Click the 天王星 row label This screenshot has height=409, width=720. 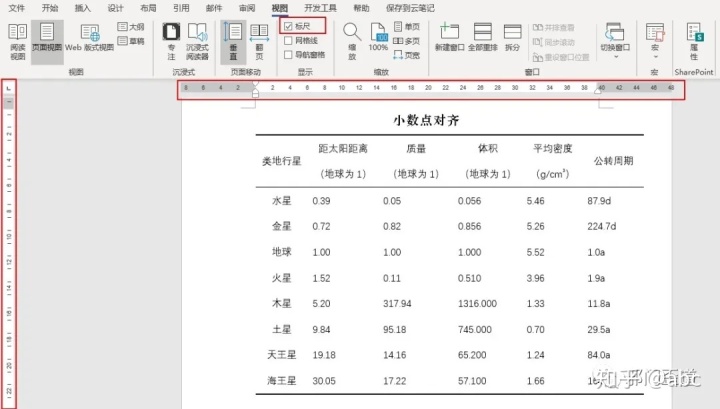point(281,355)
